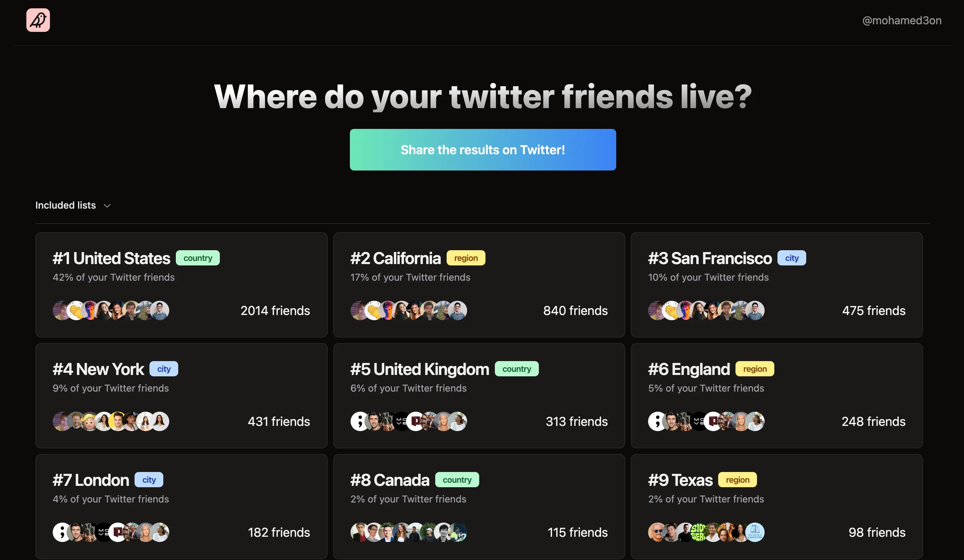Screen dimensions: 964x560
Task: Click the country tag on Canada
Action: click(x=457, y=480)
